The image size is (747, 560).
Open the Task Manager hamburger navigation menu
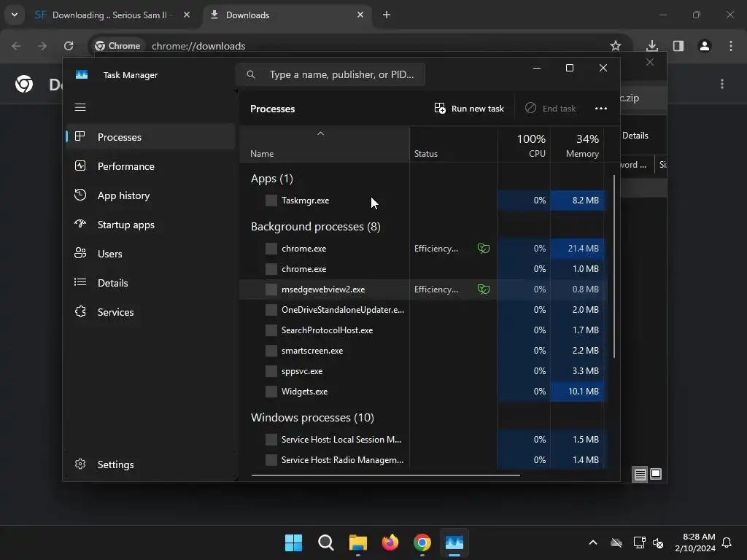pos(80,107)
